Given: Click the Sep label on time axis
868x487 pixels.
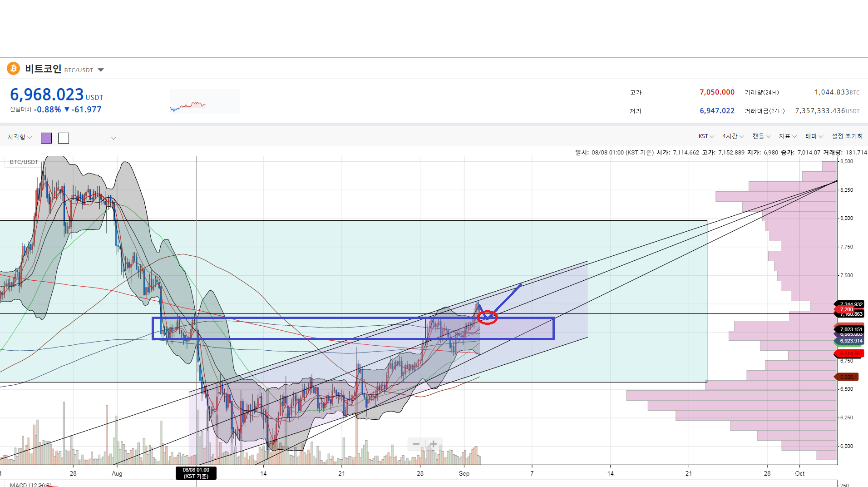Looking at the screenshot, I should click(464, 473).
